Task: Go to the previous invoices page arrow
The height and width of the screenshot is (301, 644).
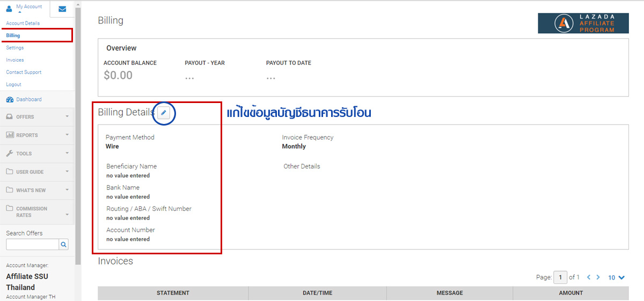Action: click(588, 277)
